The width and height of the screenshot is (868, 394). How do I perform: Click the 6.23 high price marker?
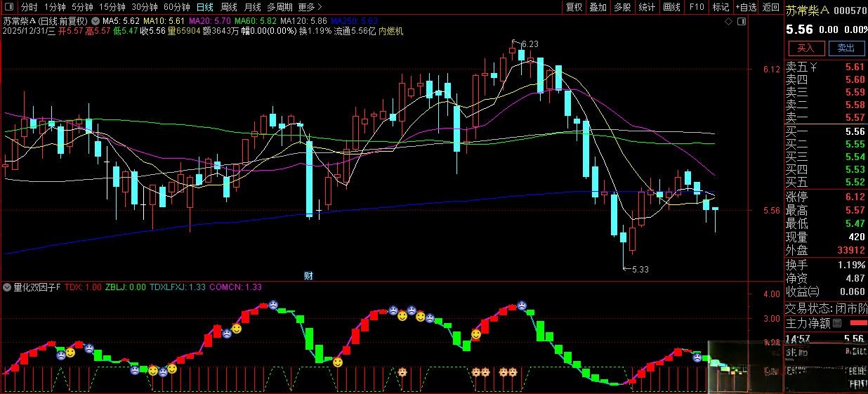point(530,44)
